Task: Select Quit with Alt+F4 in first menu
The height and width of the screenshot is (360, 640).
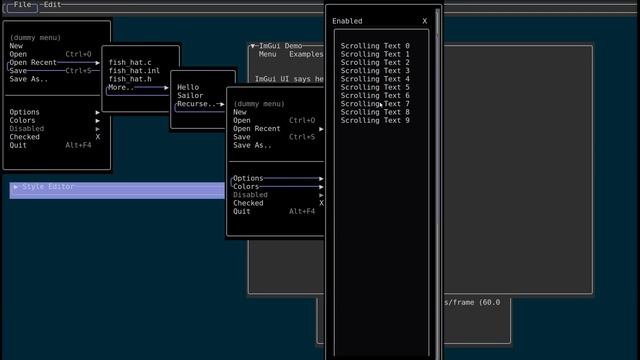Action: pyautogui.click(x=55, y=145)
